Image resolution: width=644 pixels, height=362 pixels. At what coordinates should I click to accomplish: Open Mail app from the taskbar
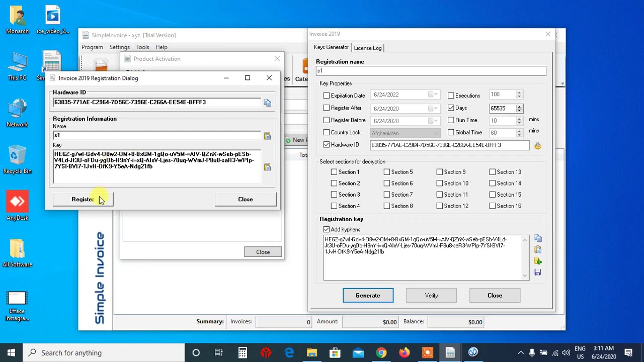[358, 352]
